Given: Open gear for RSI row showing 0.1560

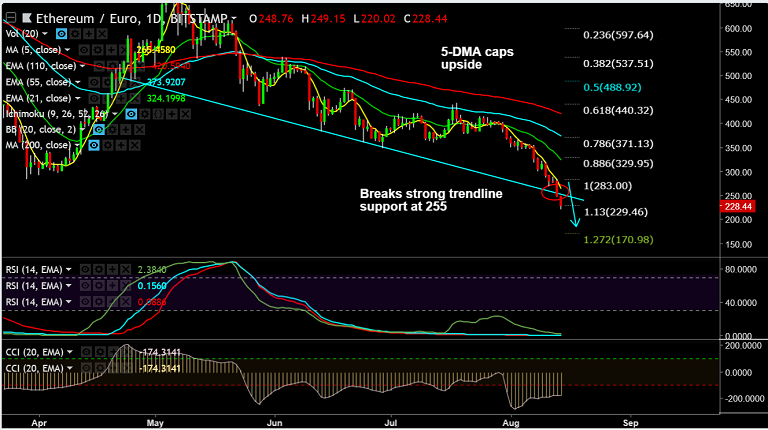Looking at the screenshot, I should coord(98,286).
